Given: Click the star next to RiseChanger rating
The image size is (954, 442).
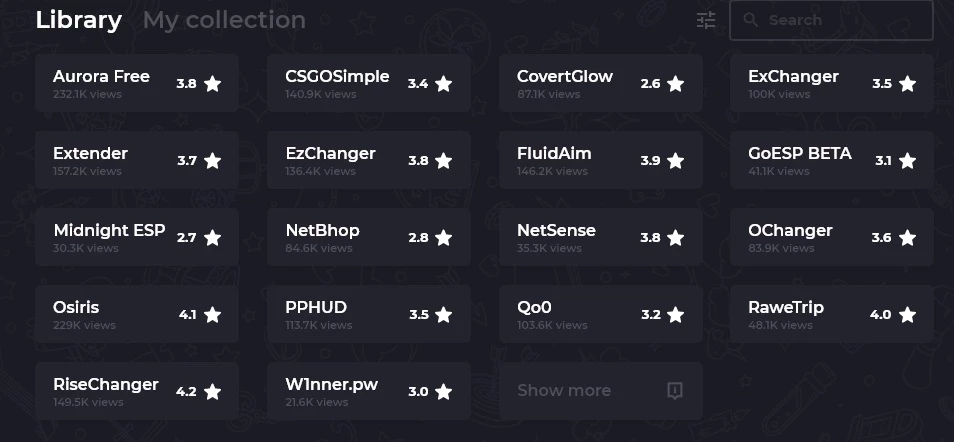Looking at the screenshot, I should click(x=212, y=391).
